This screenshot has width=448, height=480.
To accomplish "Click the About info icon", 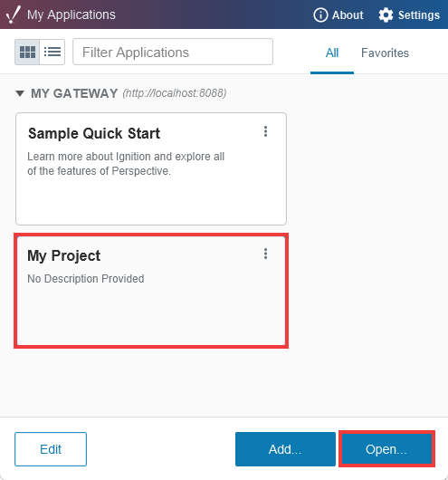I will tap(320, 15).
